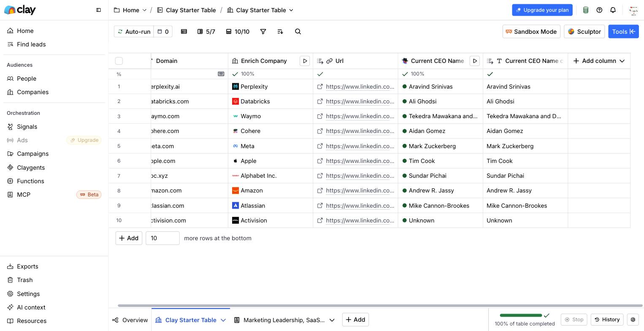
Task: Open external link icon in Activision row
Action: (320, 220)
